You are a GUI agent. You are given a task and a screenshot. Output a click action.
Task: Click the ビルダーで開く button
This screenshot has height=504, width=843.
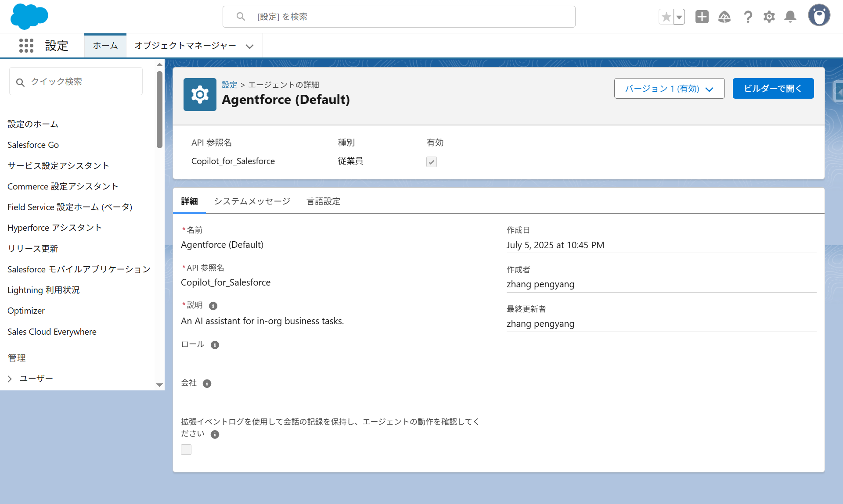(x=773, y=89)
